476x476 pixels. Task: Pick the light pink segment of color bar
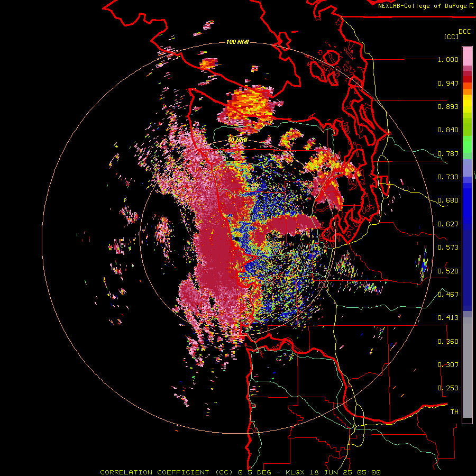[x=467, y=57]
